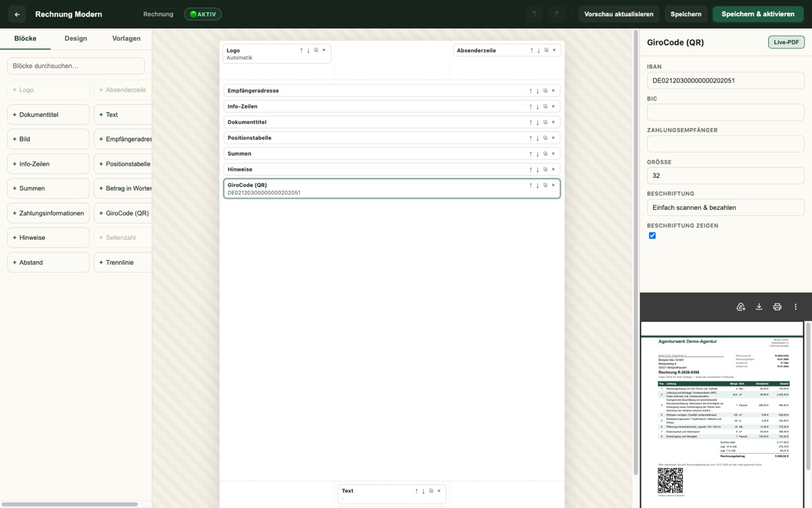Move the footer Text block up
Screen dimensions: 812x508
coord(416,491)
